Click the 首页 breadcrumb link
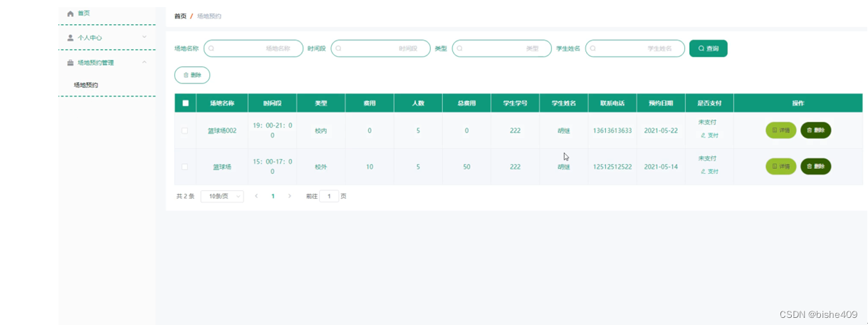This screenshot has width=868, height=325. (x=180, y=16)
